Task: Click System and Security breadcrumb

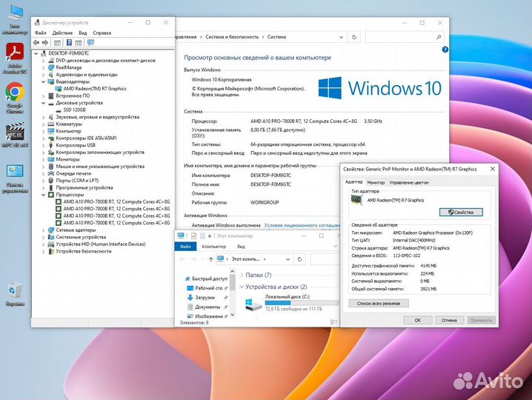Action: 232,37
